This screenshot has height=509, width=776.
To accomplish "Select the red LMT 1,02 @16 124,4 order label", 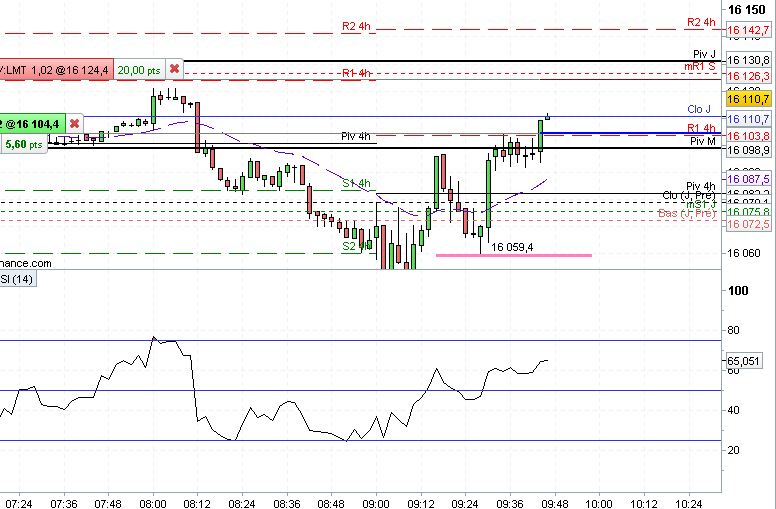I will (56, 70).
